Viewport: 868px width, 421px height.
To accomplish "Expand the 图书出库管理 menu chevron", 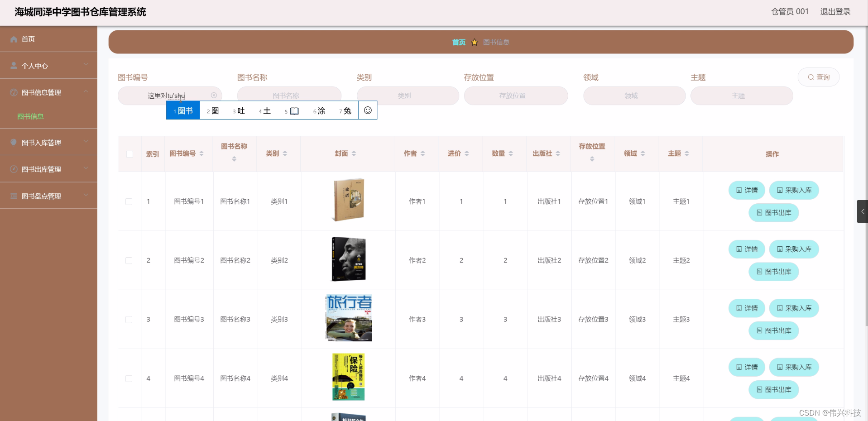I will (x=86, y=169).
